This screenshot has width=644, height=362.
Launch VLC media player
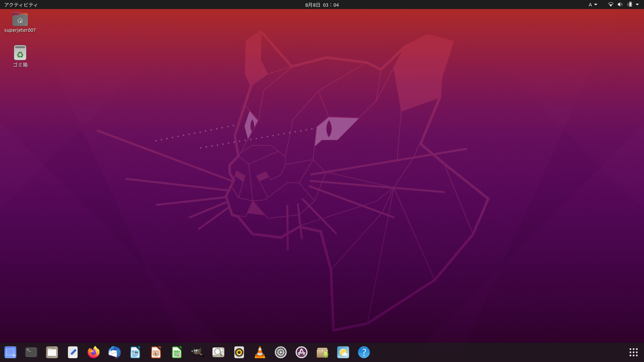(x=260, y=352)
